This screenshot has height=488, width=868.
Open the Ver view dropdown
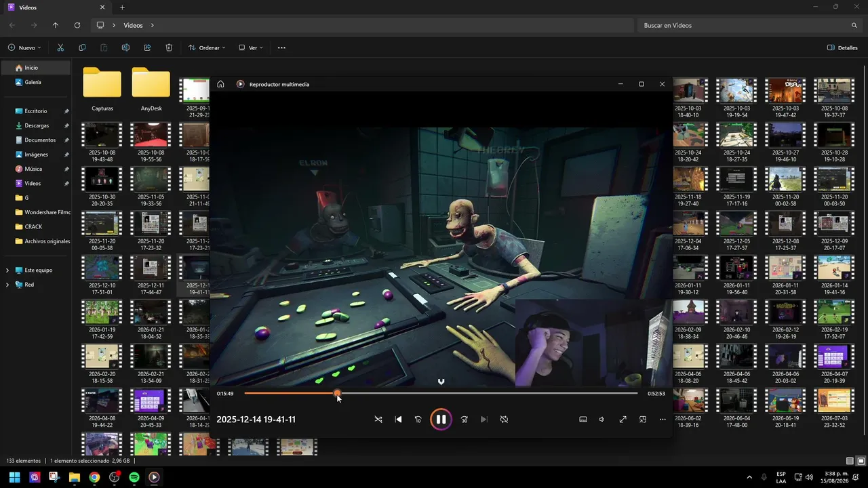[x=250, y=47]
